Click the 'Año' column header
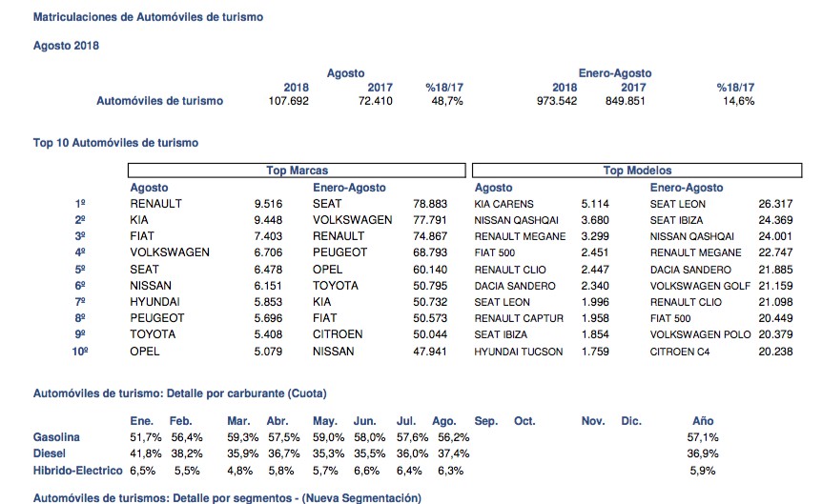The width and height of the screenshot is (822, 504). click(x=702, y=420)
